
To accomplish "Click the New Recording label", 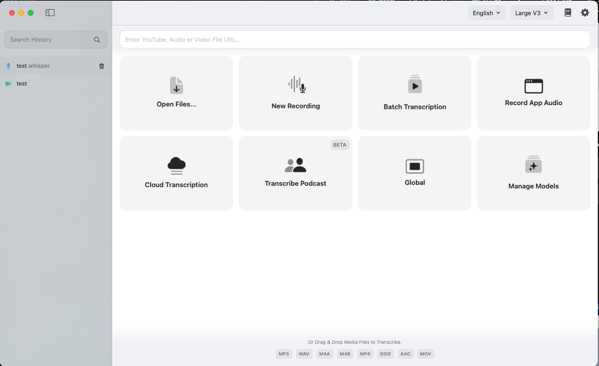I will (x=296, y=106).
